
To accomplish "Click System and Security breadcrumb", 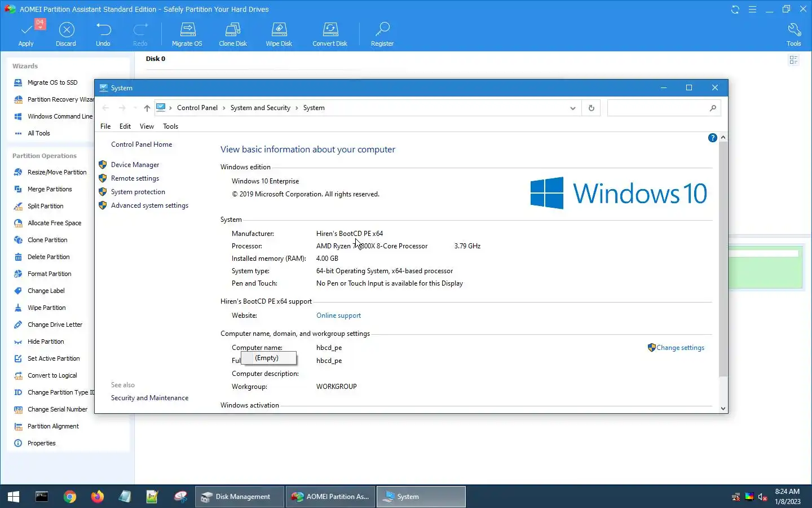I will click(x=260, y=108).
